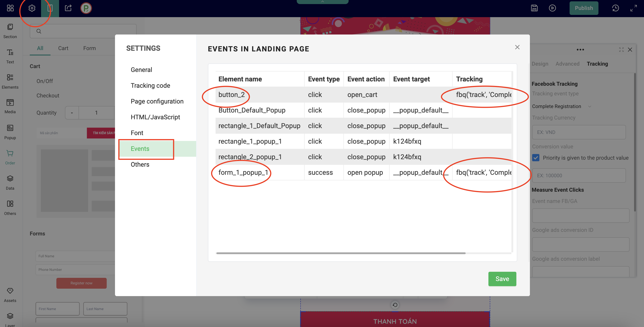Select Tracking code in settings menu
Screen dimensions: 644x327
pyautogui.click(x=150, y=85)
